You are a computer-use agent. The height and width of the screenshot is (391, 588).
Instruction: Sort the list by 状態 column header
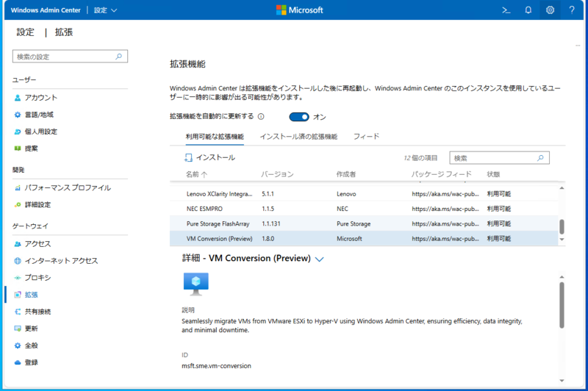[493, 174]
